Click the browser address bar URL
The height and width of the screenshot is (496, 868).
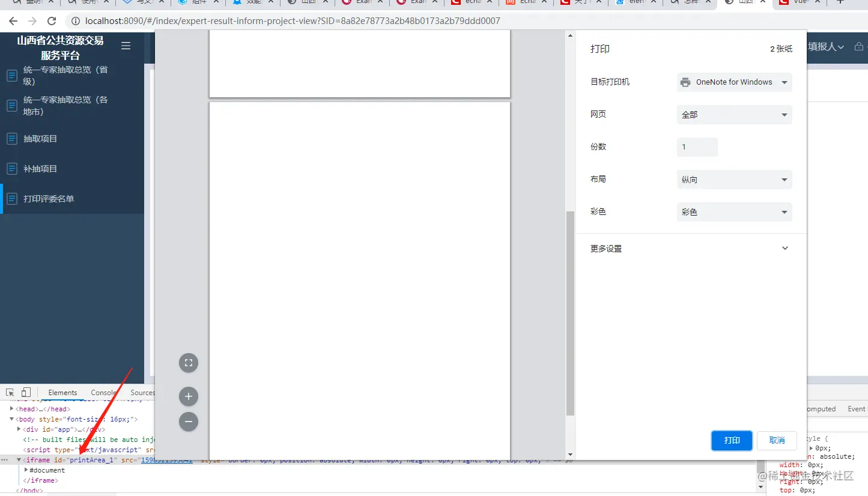[x=293, y=21]
